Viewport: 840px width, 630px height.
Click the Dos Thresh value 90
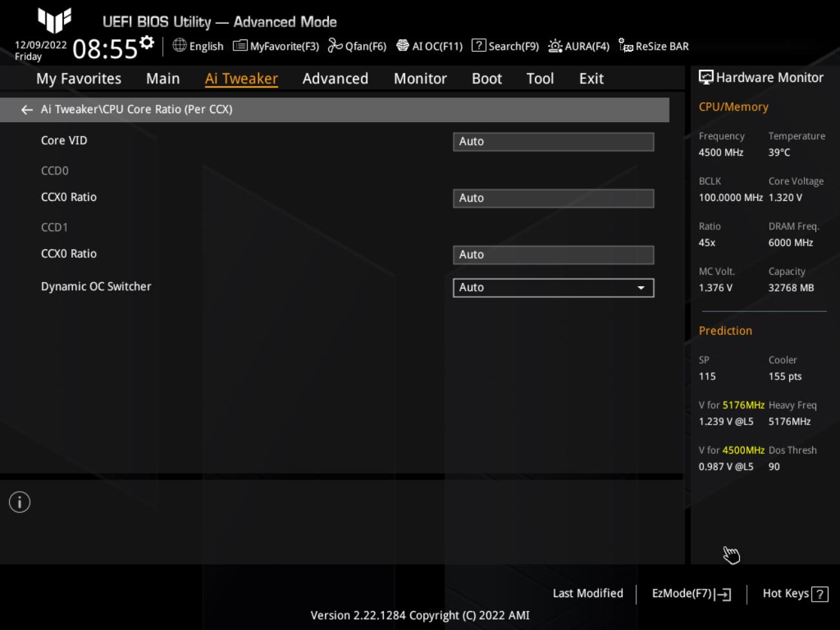pyautogui.click(x=774, y=467)
